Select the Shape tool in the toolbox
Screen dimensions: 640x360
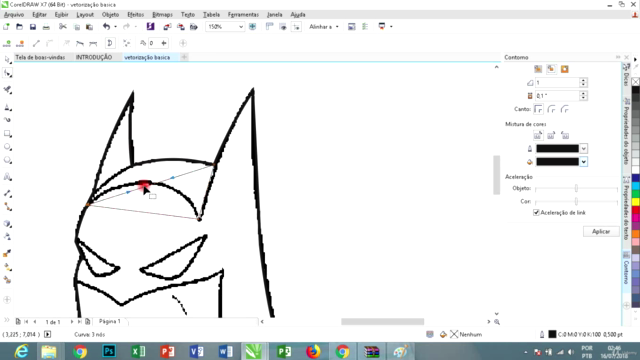tap(7, 73)
